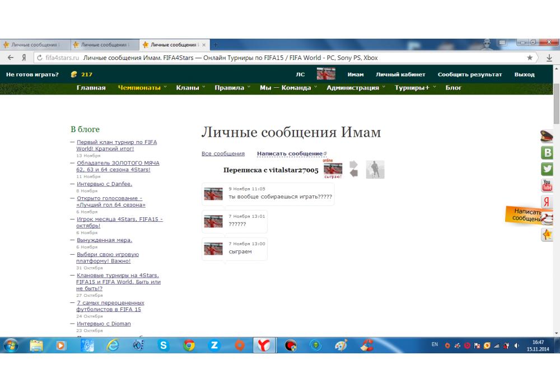Click the 'Все сообщения' link
This screenshot has width=560, height=392.
[x=223, y=154]
